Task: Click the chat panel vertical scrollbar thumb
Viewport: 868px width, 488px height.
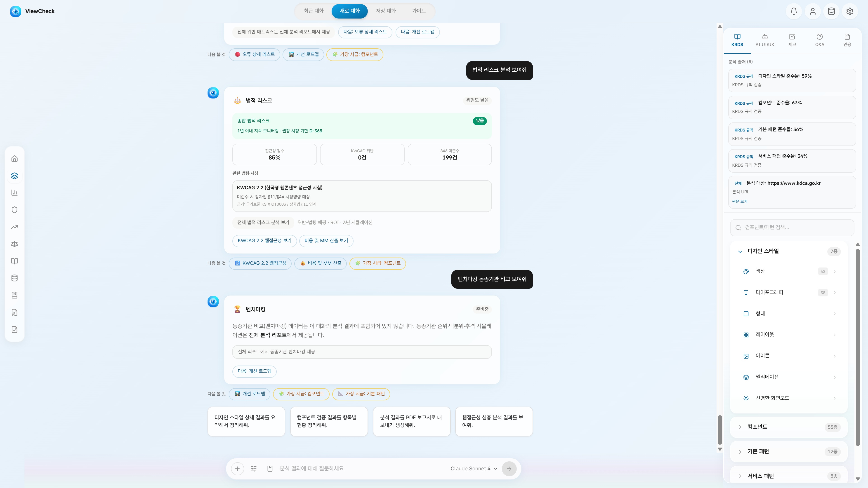Action: [x=720, y=430]
